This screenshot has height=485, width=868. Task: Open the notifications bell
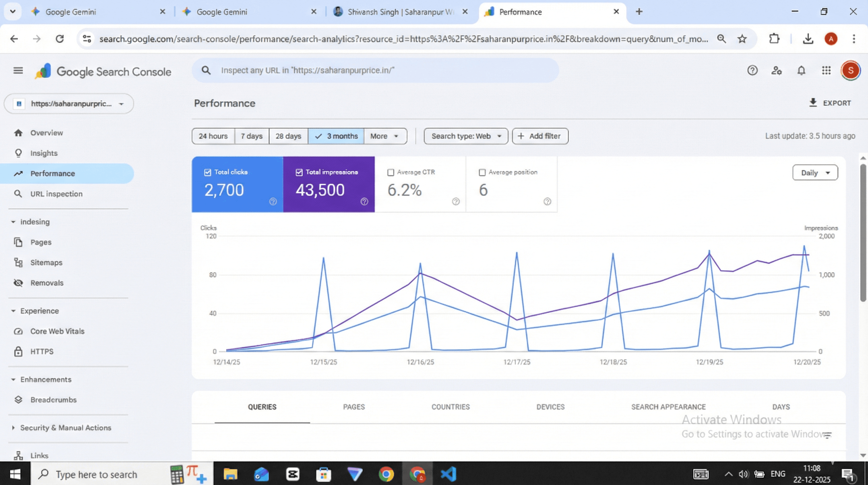(801, 70)
